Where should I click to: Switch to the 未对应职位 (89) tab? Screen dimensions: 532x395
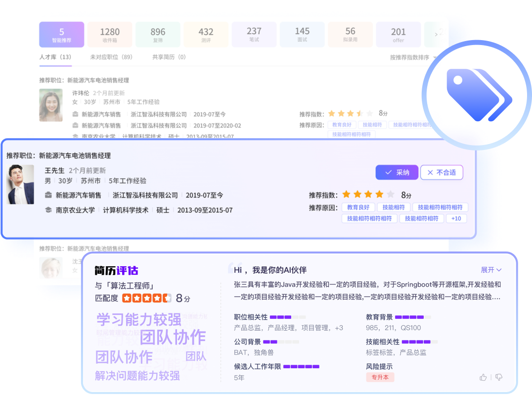click(111, 57)
